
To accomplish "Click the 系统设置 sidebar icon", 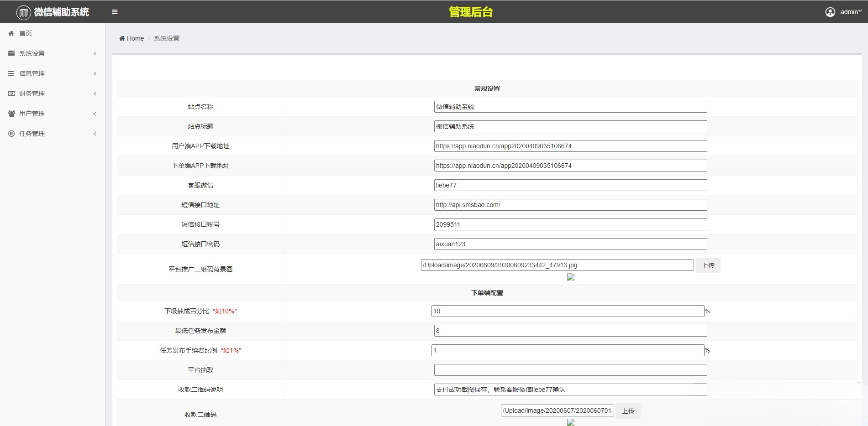I will tap(11, 53).
